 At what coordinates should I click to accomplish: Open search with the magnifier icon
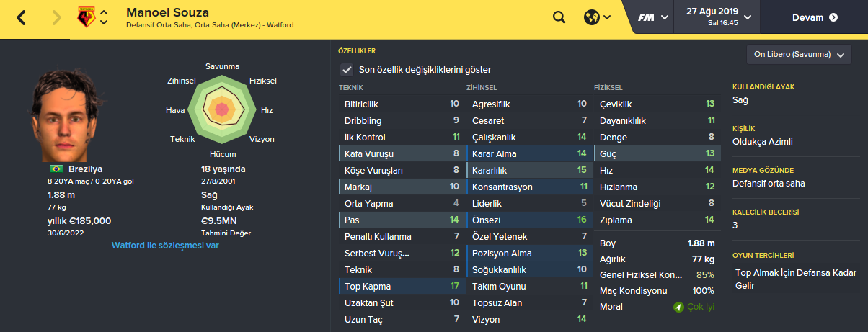click(559, 17)
